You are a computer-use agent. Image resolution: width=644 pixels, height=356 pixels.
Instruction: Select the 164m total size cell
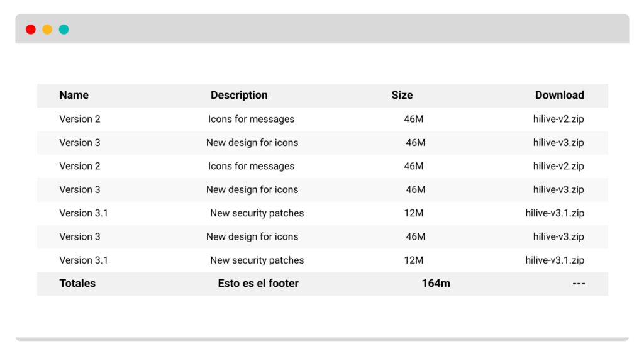(436, 283)
